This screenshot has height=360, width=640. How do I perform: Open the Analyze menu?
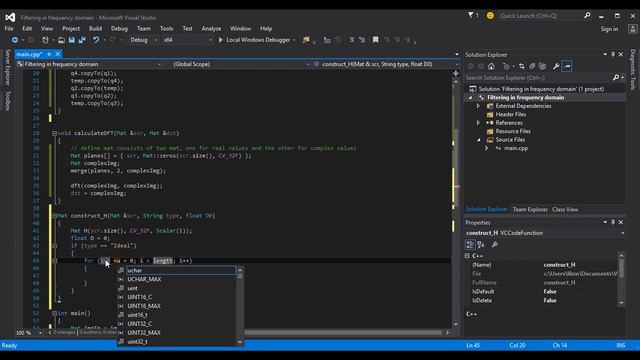coord(211,29)
